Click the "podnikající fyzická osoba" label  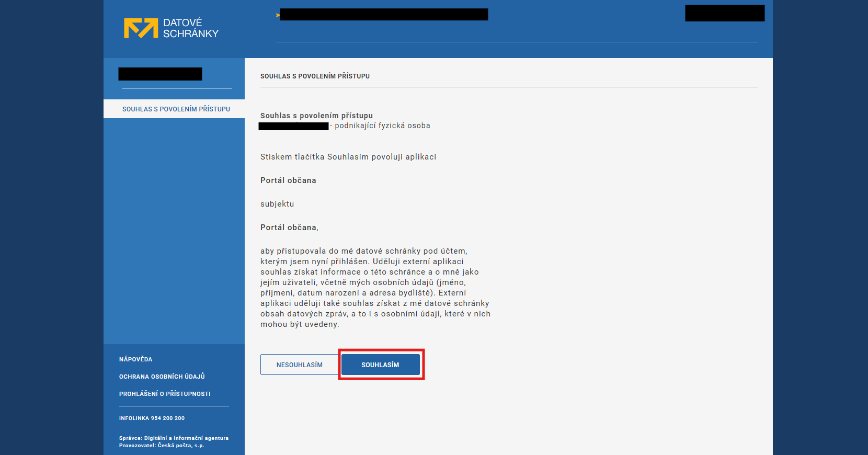pos(382,126)
